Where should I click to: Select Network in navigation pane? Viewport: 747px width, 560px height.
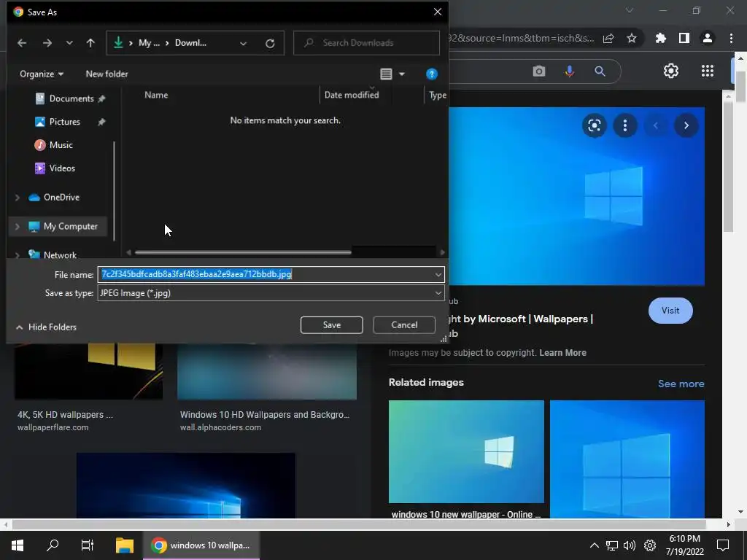click(60, 254)
